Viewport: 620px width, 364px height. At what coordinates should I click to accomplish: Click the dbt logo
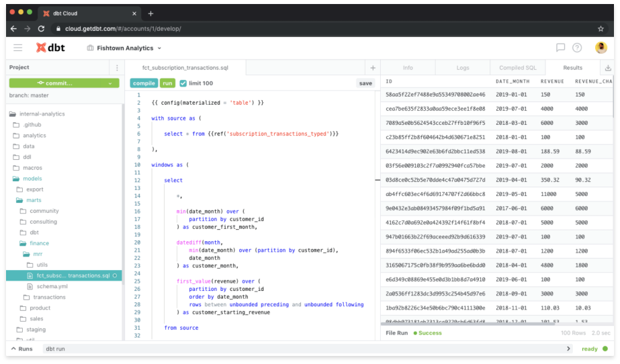[50, 48]
